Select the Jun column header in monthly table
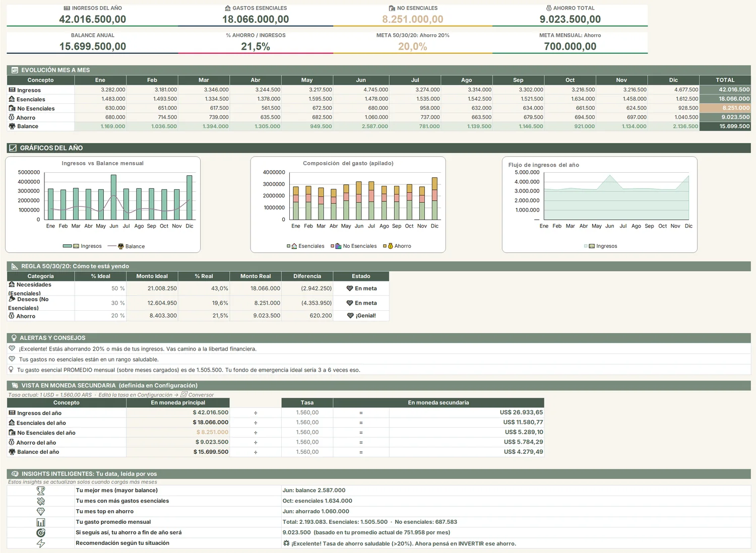756x553 pixels. click(x=361, y=80)
